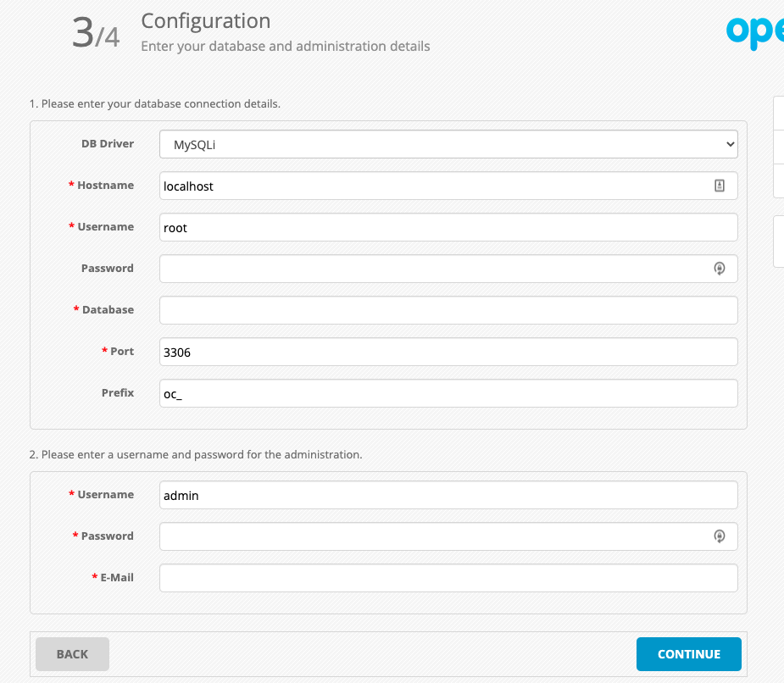This screenshot has width=784, height=683.
Task: Go back using the Back button
Action: pos(72,654)
